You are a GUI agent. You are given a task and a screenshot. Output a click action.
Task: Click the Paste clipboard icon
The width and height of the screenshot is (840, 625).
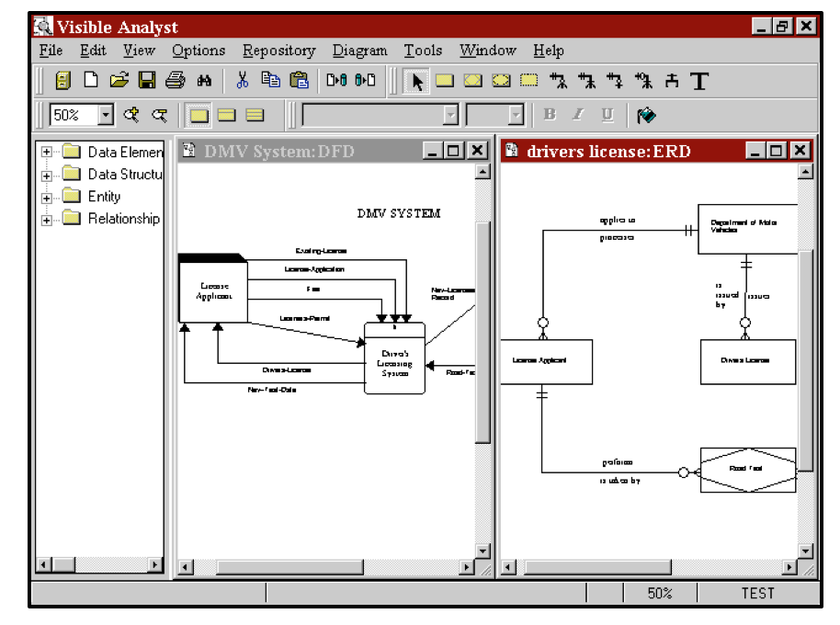[299, 81]
